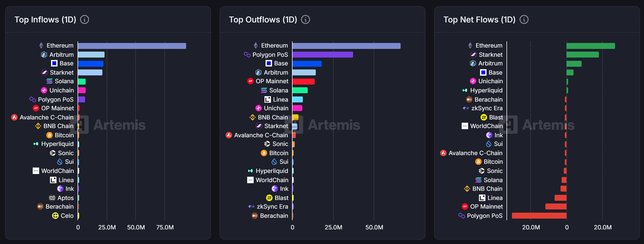
Task: Click WorldChain logo in Top Net Flows chart
Action: tap(465, 126)
